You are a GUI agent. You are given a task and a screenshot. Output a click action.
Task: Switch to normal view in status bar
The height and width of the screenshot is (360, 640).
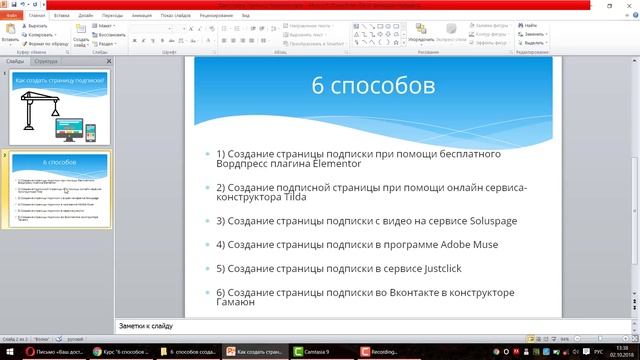531,339
